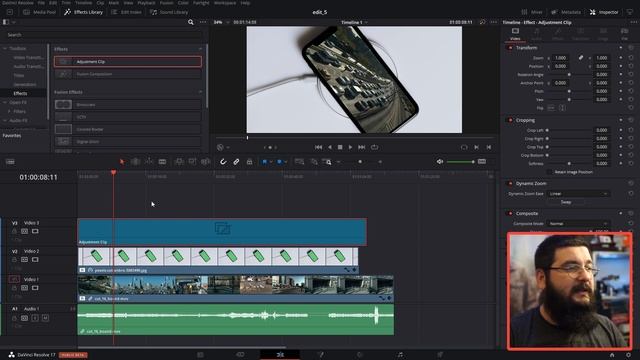640x360 pixels.
Task: Select the Fusion Composition effect
Action: 128,74
